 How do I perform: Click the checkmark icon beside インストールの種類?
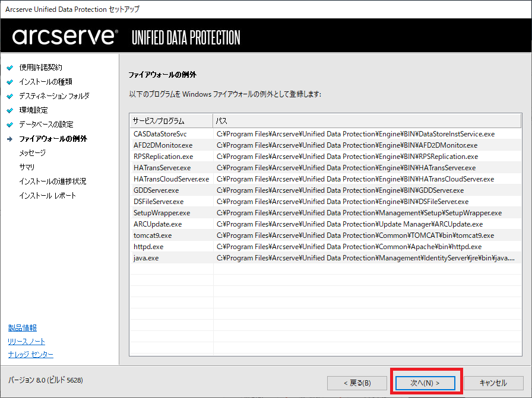[10, 82]
